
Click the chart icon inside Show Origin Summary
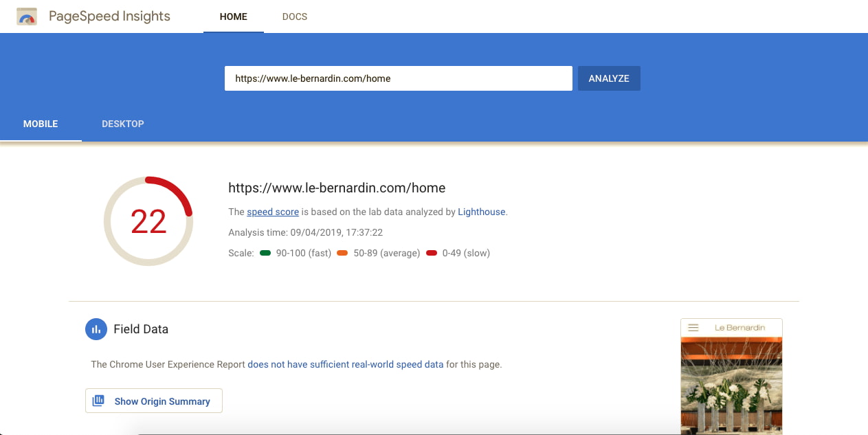click(98, 400)
